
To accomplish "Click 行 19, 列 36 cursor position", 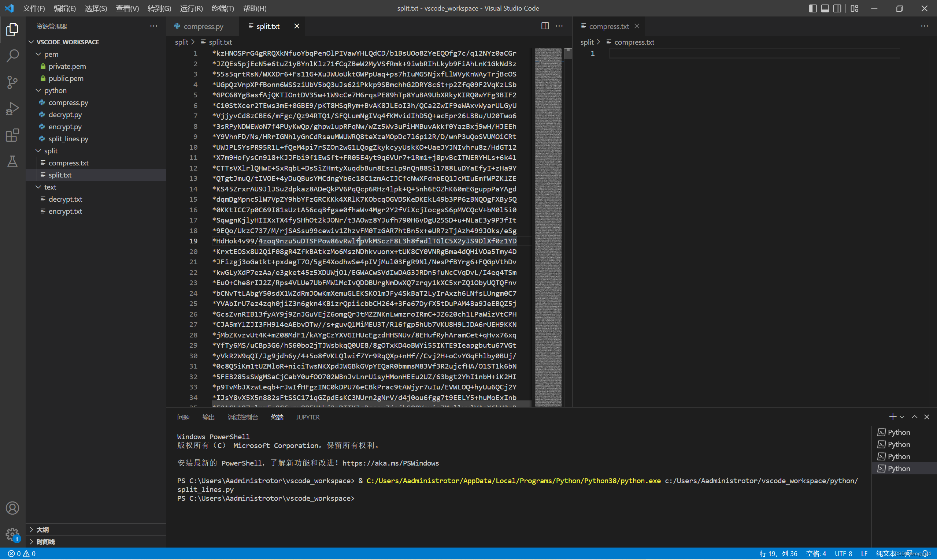I will (x=778, y=553).
